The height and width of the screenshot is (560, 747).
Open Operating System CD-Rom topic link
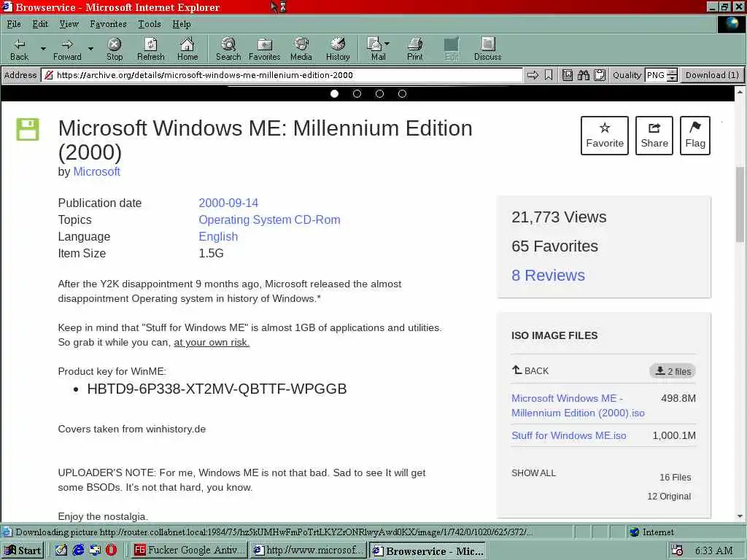coord(269,219)
